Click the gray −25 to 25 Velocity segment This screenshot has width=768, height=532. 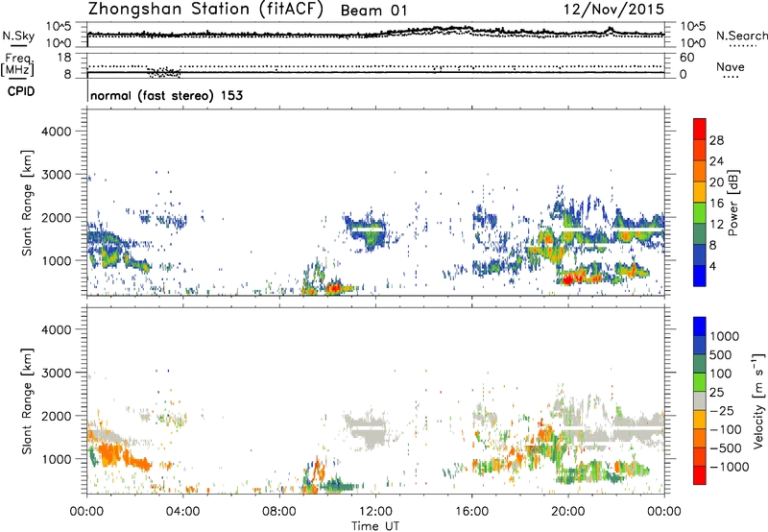click(x=700, y=401)
